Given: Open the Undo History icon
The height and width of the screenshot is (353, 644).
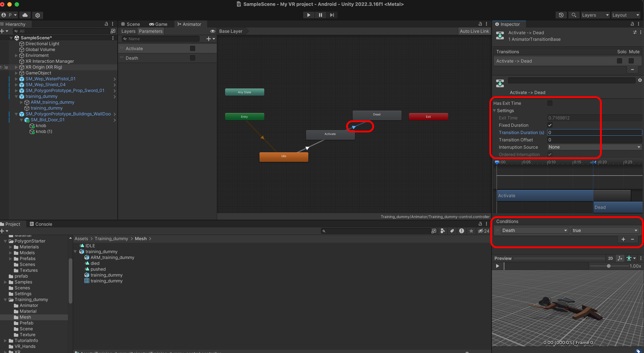Looking at the screenshot, I should click(x=561, y=15).
